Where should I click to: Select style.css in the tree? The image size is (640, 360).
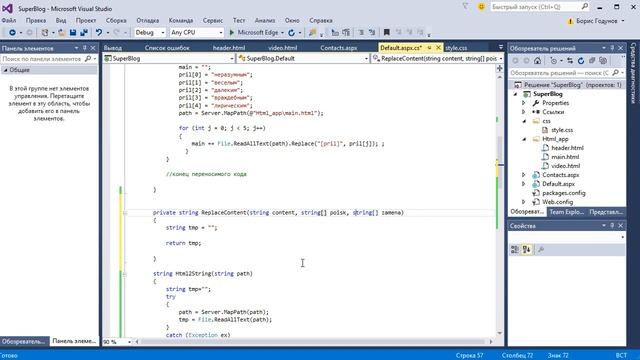[562, 130]
